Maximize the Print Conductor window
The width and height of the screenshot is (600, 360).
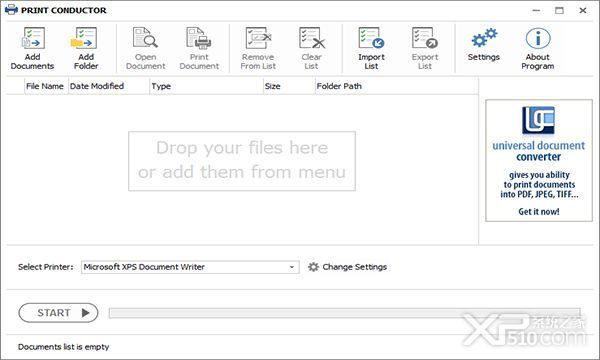[559, 10]
